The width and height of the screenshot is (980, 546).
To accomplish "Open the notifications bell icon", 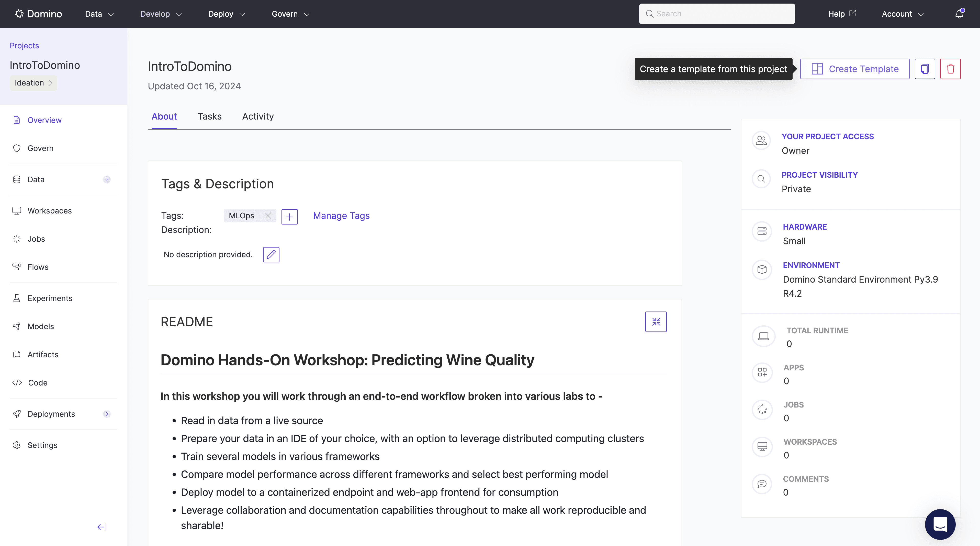I will (x=960, y=14).
